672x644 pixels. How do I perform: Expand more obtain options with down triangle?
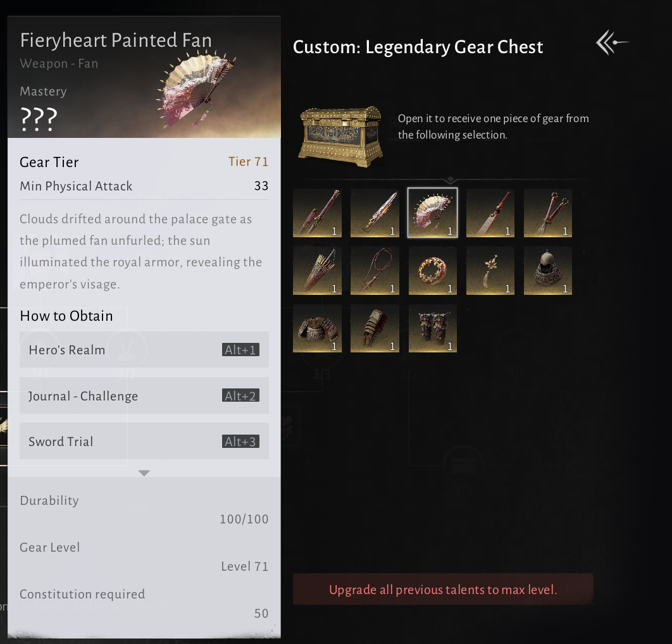(x=144, y=473)
